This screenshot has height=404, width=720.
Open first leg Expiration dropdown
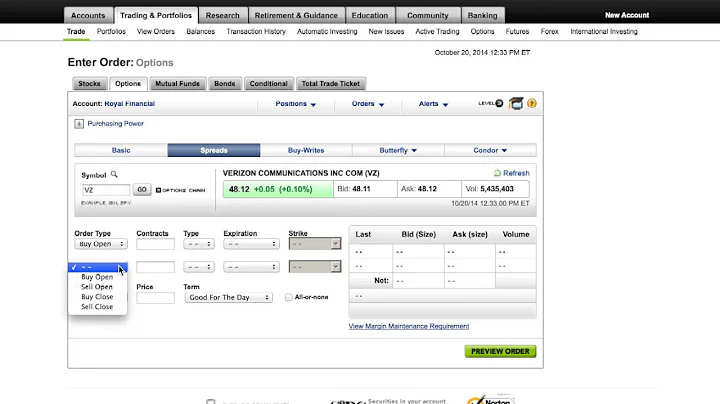251,244
